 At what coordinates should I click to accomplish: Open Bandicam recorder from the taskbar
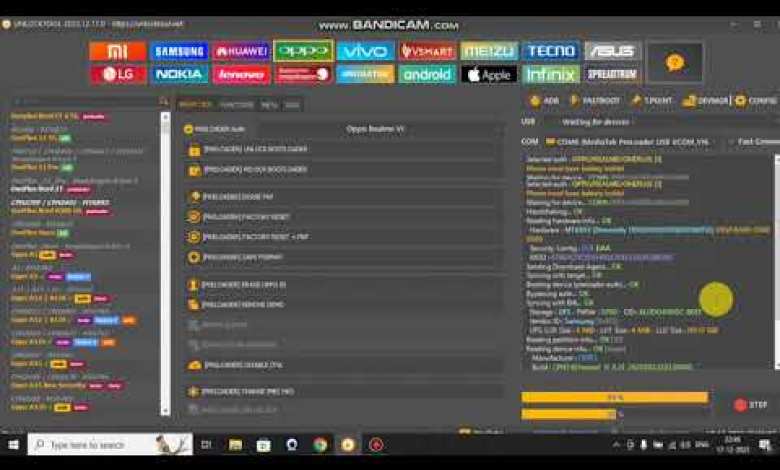[x=376, y=444]
